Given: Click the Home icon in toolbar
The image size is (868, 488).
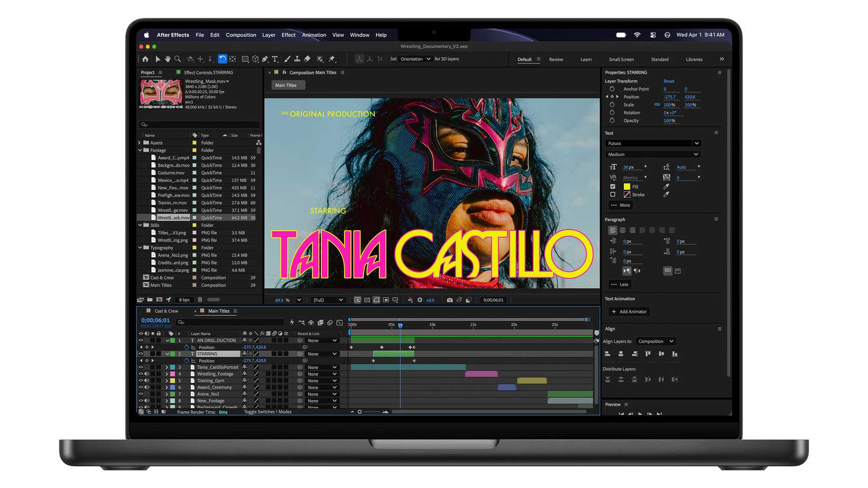Looking at the screenshot, I should 145,59.
